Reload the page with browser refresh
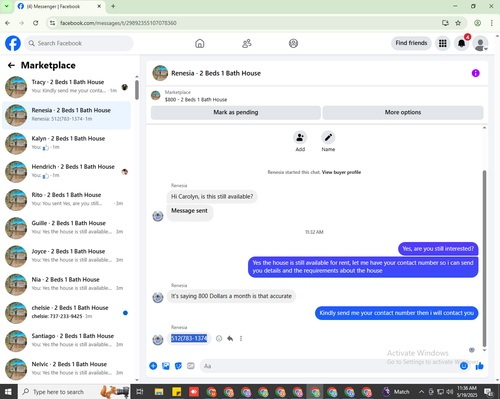The height and width of the screenshot is (399, 500). pyautogui.click(x=36, y=23)
